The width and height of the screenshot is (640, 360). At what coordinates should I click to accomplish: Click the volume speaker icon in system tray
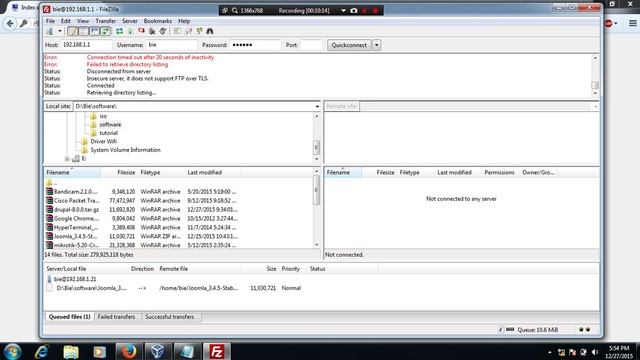click(x=594, y=352)
